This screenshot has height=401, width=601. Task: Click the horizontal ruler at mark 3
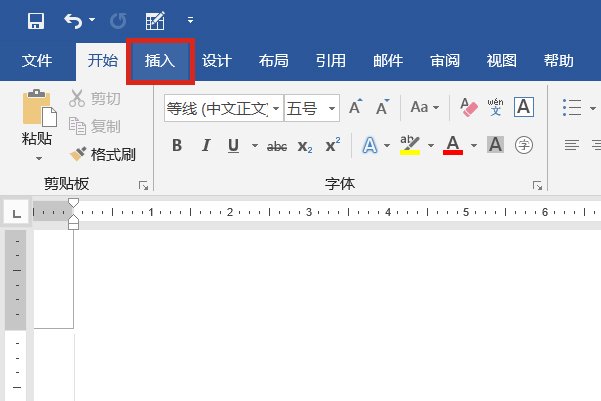309,212
